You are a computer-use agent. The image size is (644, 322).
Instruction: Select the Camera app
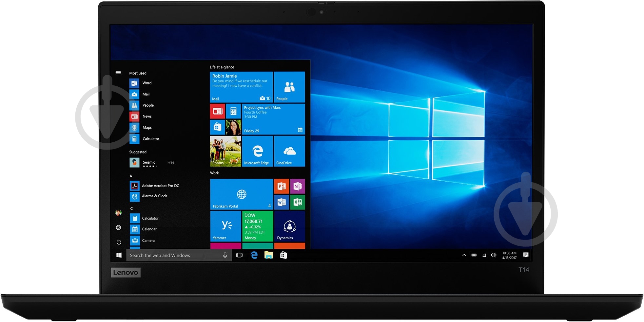tap(148, 240)
